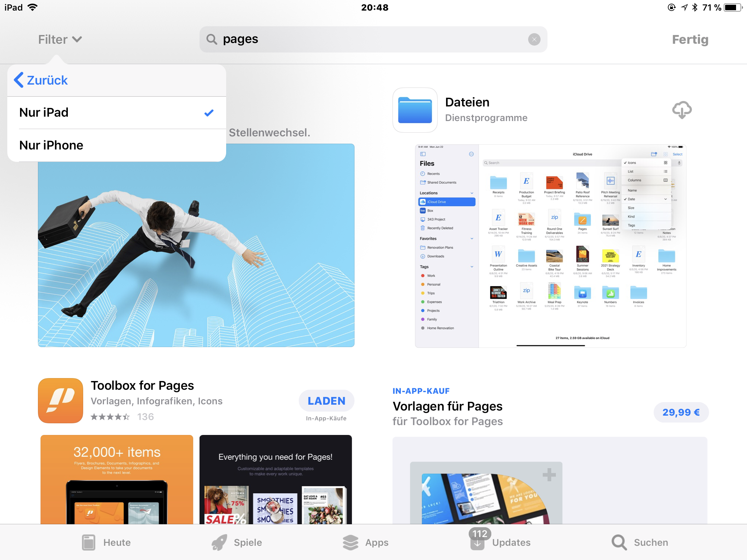Tap the 29,99 € price button
This screenshot has height=560, width=747.
click(x=681, y=412)
